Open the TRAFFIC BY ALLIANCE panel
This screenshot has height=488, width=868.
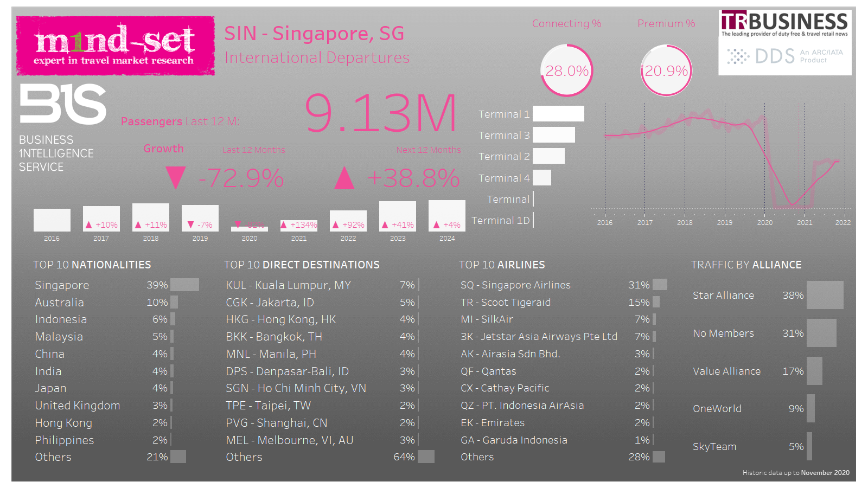point(746,265)
